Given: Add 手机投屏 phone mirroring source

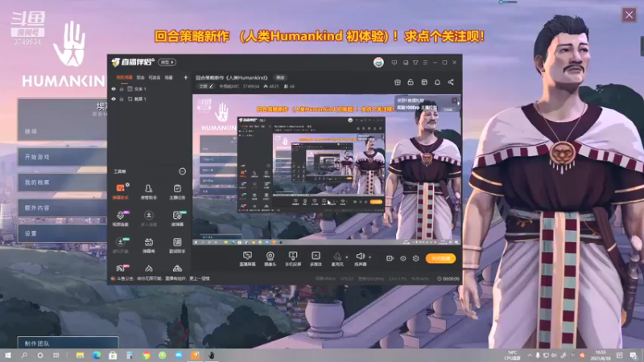Looking at the screenshot, I should pyautogui.click(x=293, y=258).
